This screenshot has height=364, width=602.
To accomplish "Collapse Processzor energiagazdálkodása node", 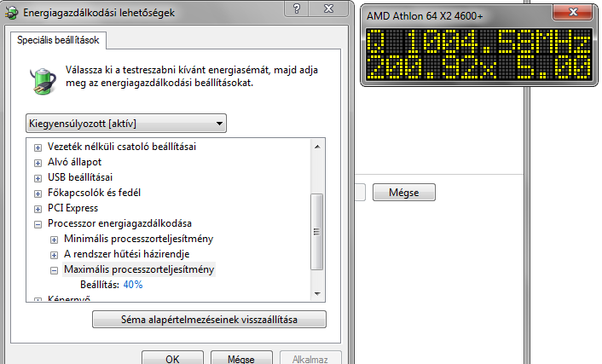I will click(38, 224).
